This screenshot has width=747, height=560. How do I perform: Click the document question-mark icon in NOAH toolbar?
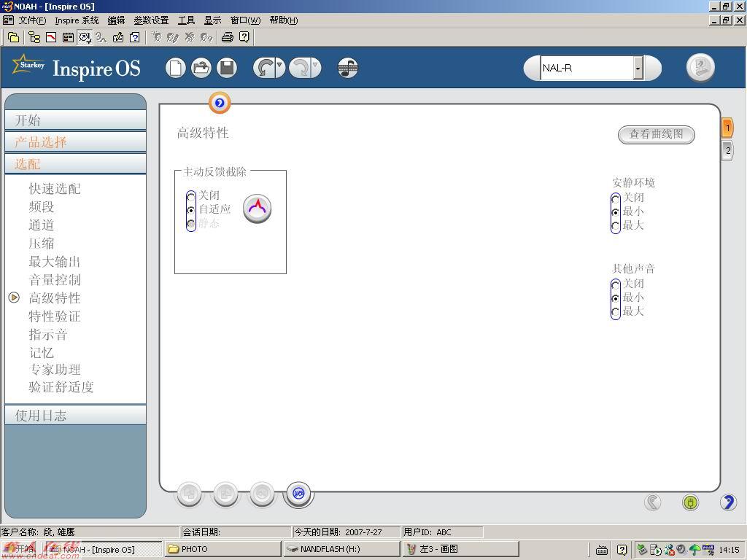click(135, 37)
